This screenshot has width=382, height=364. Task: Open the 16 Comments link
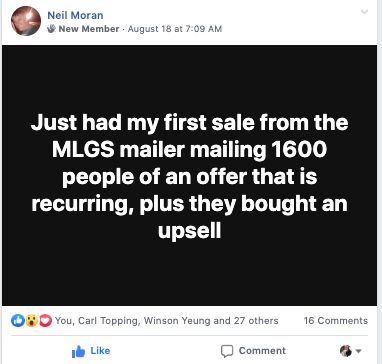pos(336,321)
